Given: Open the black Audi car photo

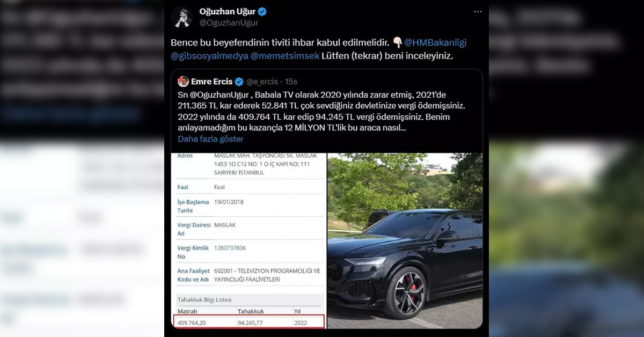Looking at the screenshot, I should (405, 240).
